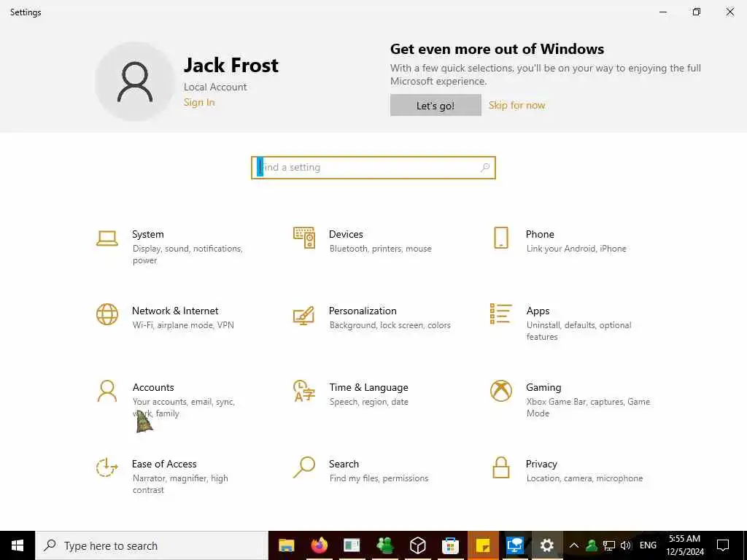Click the green people app on taskbar
Image resolution: width=747 pixels, height=560 pixels.
385,545
